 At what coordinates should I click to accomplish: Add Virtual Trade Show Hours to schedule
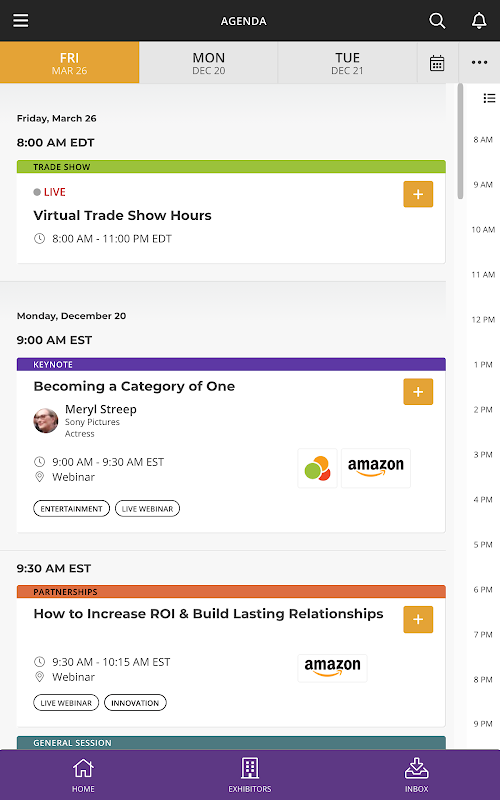tap(418, 194)
